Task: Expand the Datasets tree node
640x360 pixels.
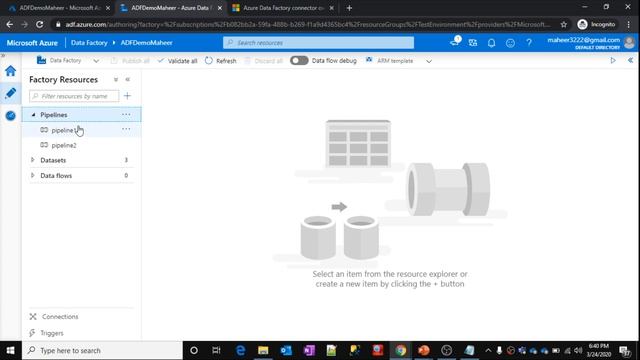Action: pyautogui.click(x=33, y=160)
